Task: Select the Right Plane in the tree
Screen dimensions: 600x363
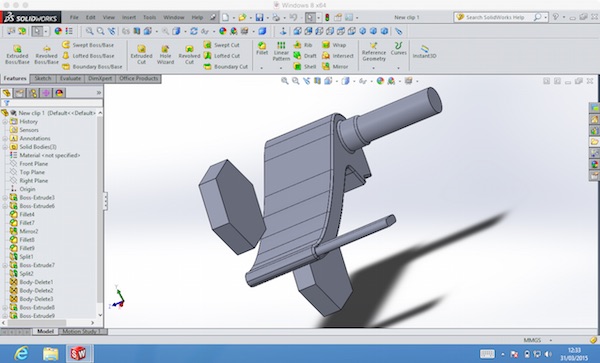Action: [x=34, y=181]
